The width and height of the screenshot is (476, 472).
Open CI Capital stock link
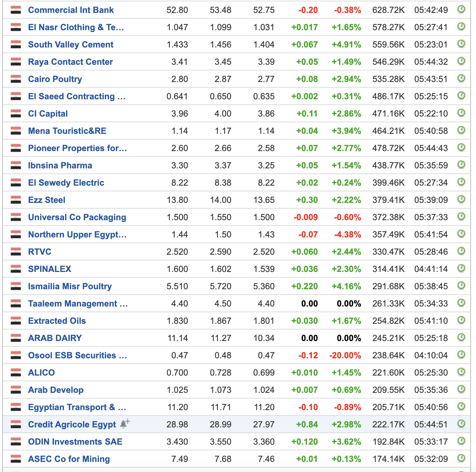[48, 114]
